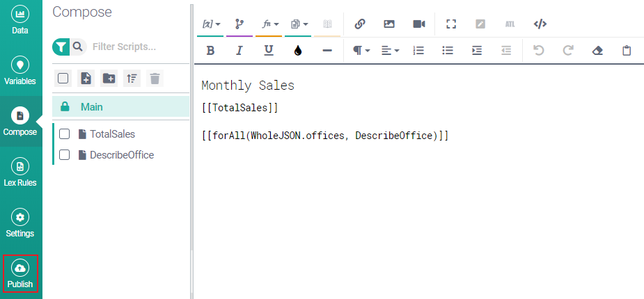Insert a numbered list
The image size is (644, 299).
coord(418,51)
